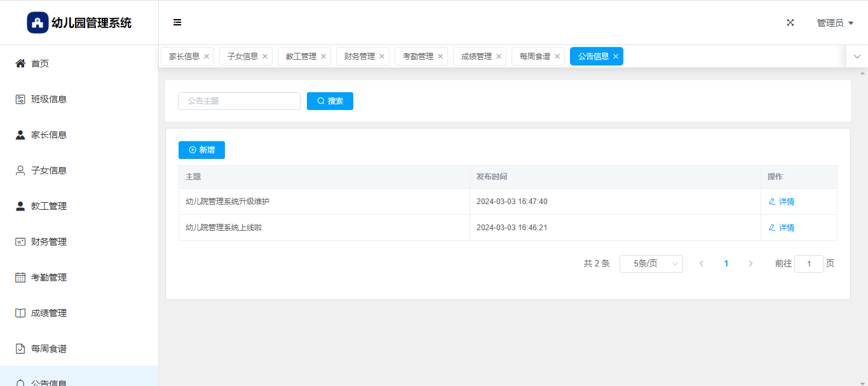Close the 家长信息 tab
868x386 pixels.
tap(207, 57)
